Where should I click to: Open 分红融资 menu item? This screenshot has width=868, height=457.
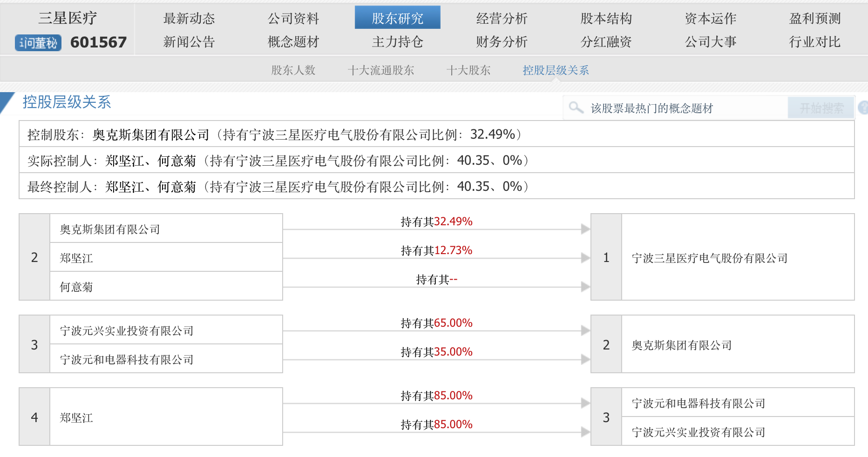pos(606,42)
